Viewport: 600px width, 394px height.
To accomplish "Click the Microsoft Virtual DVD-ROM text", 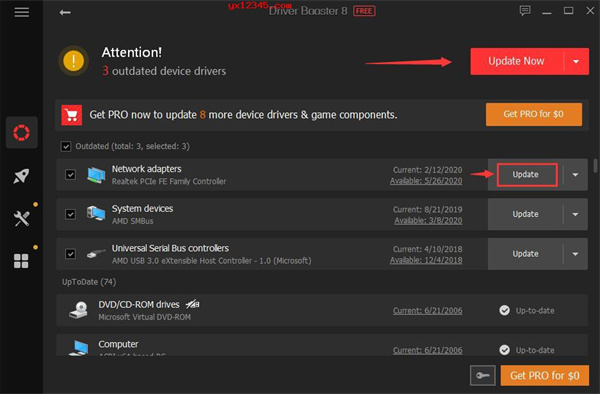I will coord(144,317).
